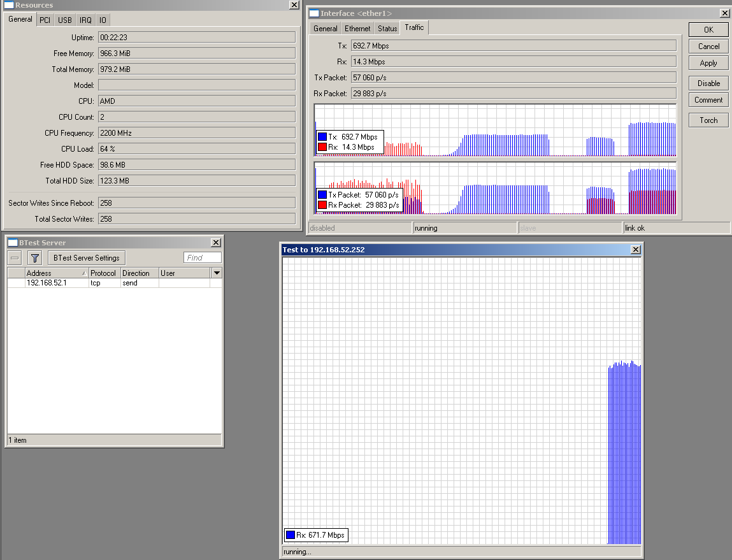Image resolution: width=732 pixels, height=560 pixels.
Task: Click the Resources window title bar icon
Action: click(9, 5)
